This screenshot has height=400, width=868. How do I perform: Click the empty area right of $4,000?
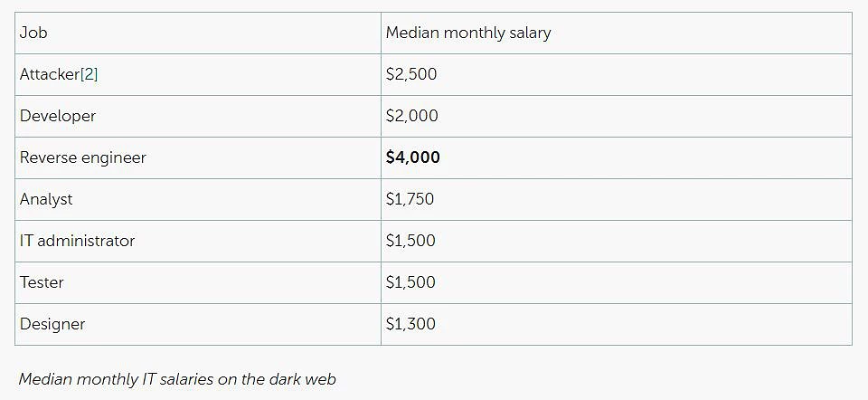[x=646, y=157]
